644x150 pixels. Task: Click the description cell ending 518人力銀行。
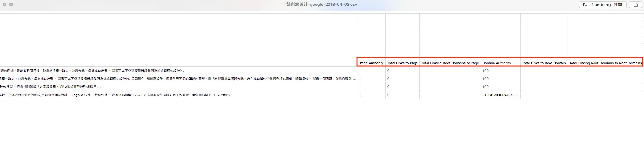coord(179,95)
